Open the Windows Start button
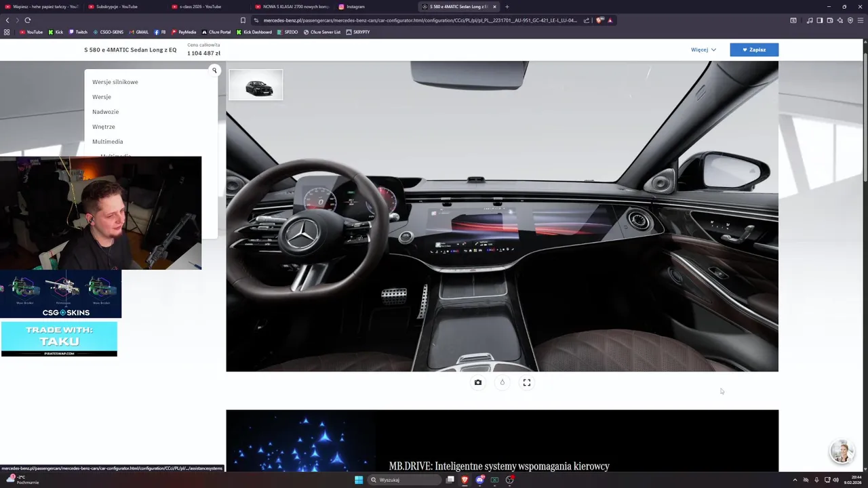 pyautogui.click(x=359, y=480)
